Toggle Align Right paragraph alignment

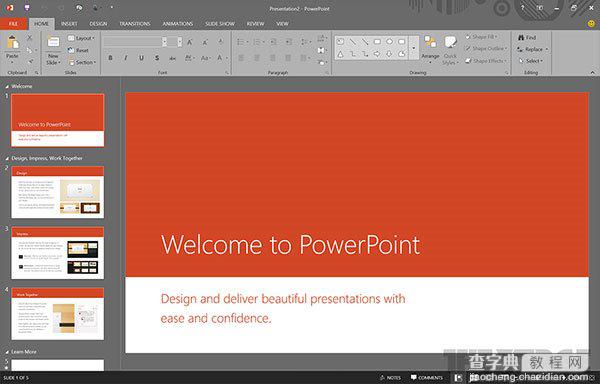coord(272,58)
